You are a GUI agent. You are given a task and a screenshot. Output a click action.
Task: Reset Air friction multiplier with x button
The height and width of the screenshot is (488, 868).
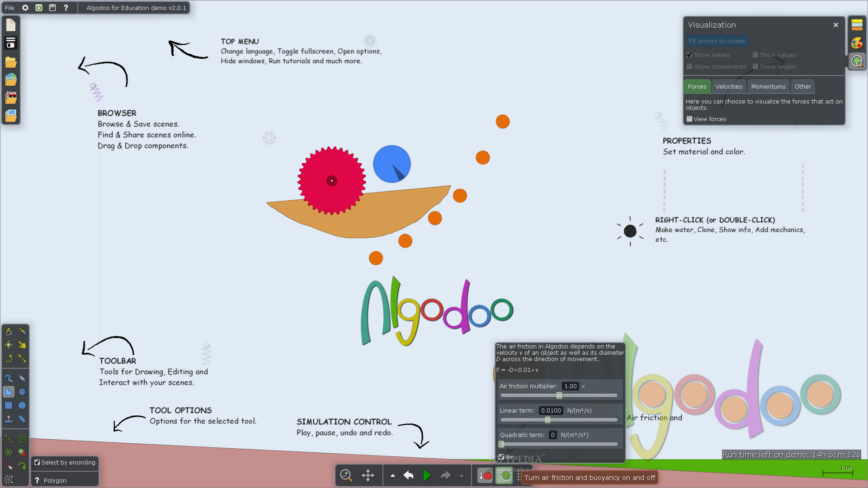click(583, 386)
